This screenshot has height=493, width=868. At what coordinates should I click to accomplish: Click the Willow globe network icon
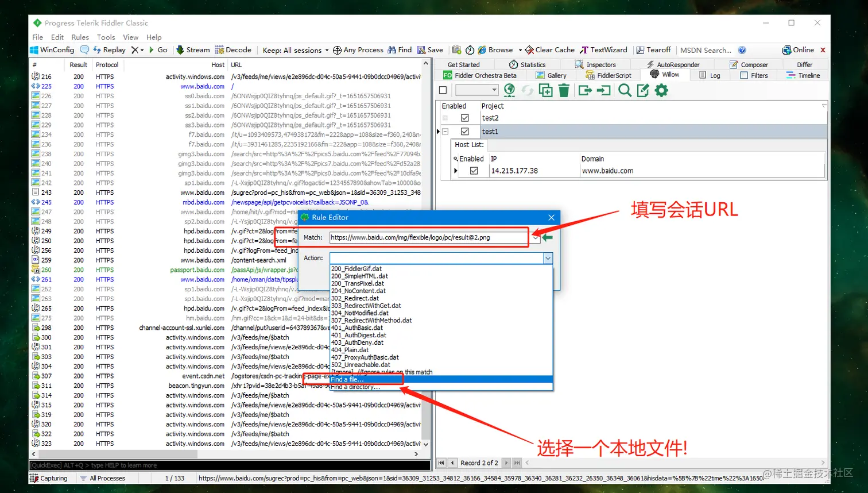click(509, 90)
